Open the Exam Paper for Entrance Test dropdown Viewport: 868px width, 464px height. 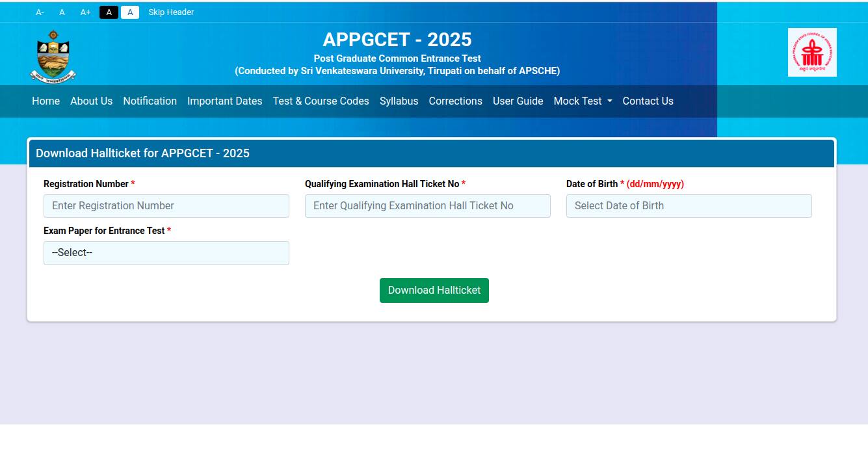click(166, 253)
